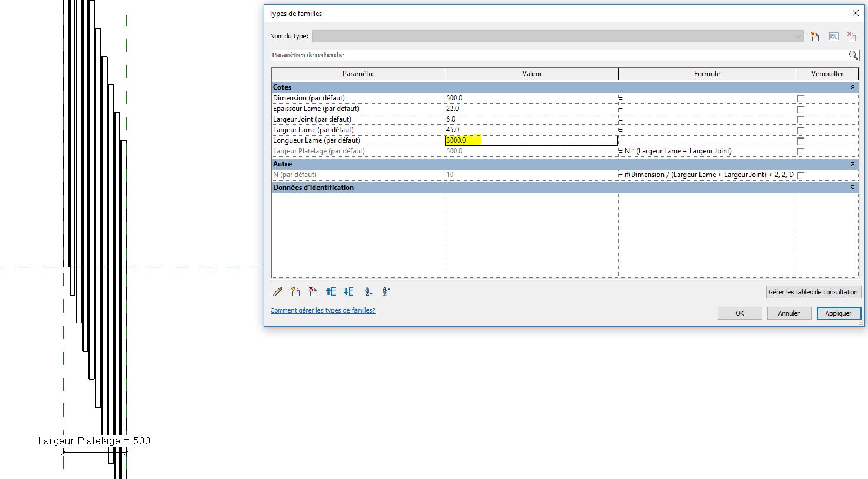Click the edit parameter pencil icon
The image size is (868, 479).
click(278, 291)
